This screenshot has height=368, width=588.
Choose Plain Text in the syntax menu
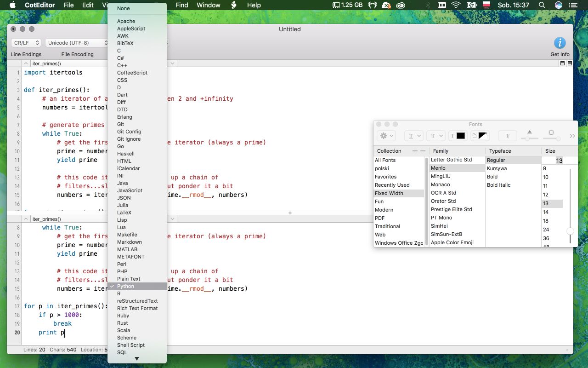(x=137, y=279)
